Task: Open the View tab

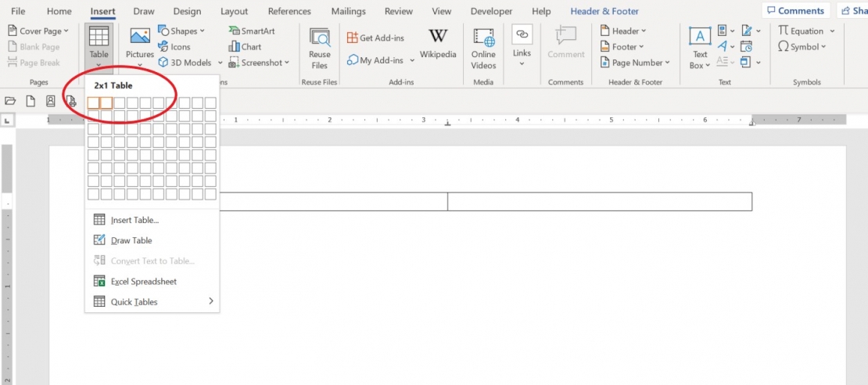Action: point(442,11)
